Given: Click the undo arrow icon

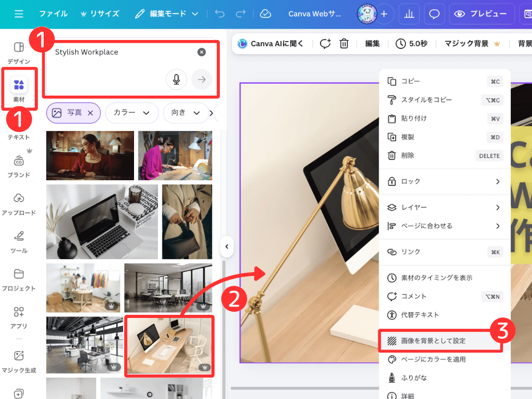Looking at the screenshot, I should pyautogui.click(x=220, y=14).
